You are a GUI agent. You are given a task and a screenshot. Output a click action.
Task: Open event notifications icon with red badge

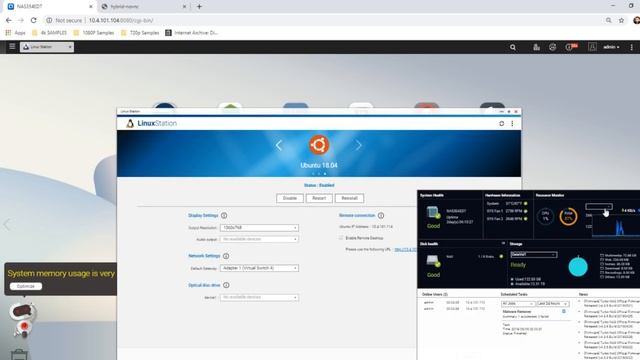pyautogui.click(x=571, y=47)
